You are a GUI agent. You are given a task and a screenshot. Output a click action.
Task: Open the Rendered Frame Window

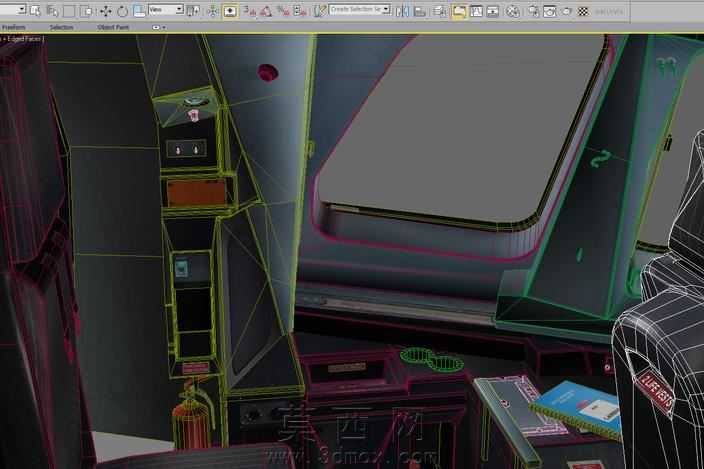point(550,11)
